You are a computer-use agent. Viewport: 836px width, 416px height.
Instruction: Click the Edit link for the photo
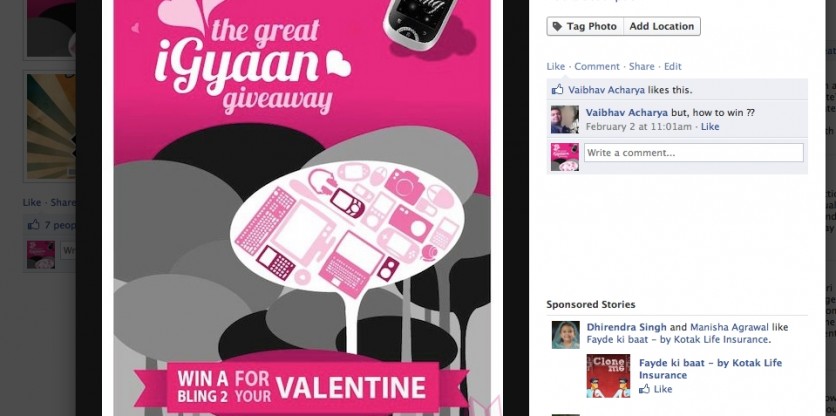click(x=673, y=67)
